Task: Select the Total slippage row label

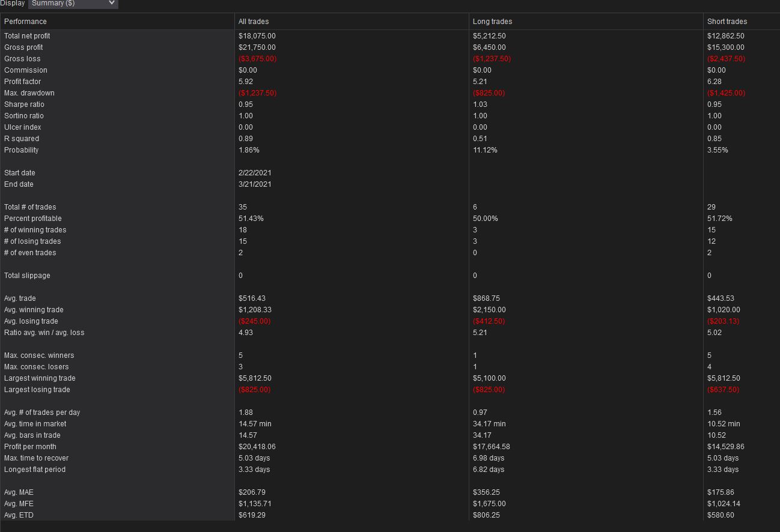Action: [27, 276]
